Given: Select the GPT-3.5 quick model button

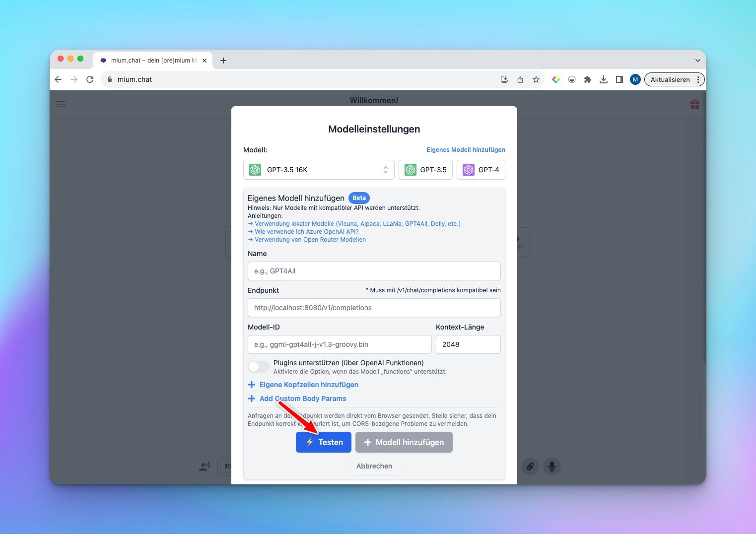Looking at the screenshot, I should 425,170.
